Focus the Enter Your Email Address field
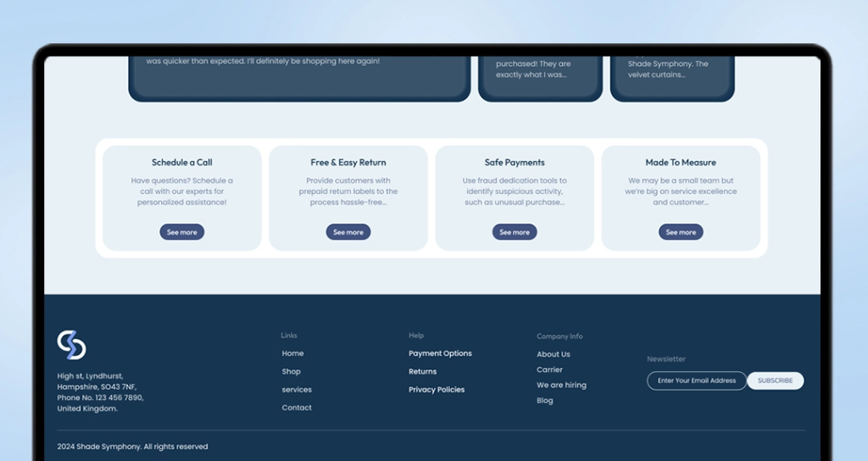Screen dimensions: 868x461 pos(697,380)
